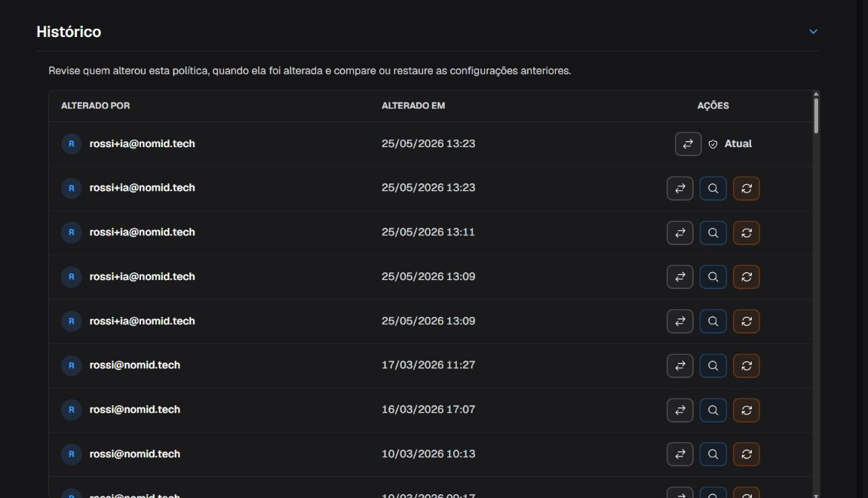Image resolution: width=868 pixels, height=498 pixels.
Task: Click the scrollbar up arrow of history table
Action: (815, 94)
